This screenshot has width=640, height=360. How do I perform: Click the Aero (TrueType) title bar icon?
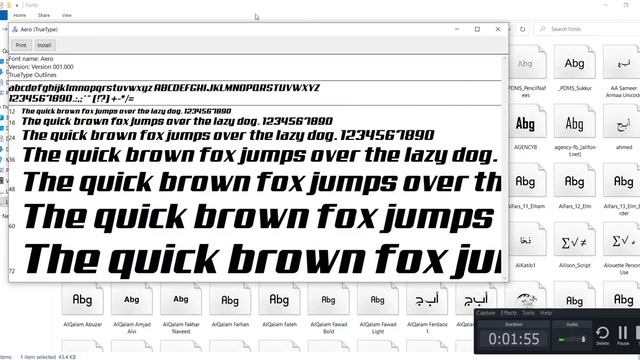[15, 29]
